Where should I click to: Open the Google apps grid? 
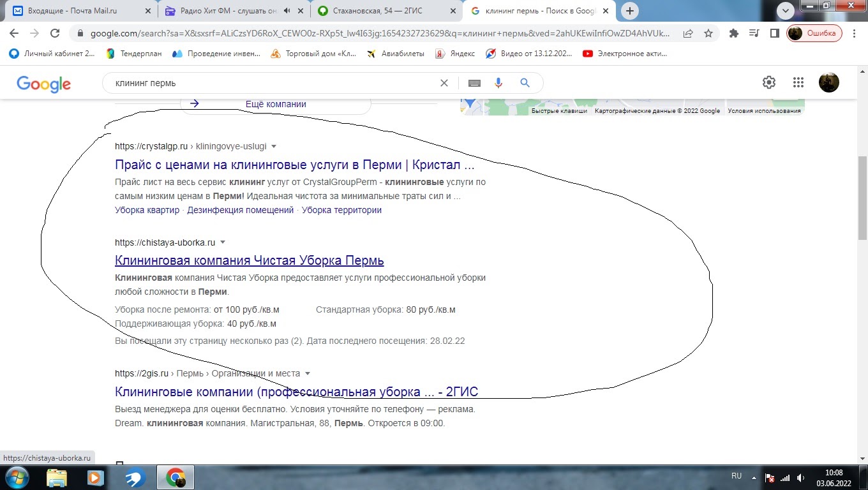click(x=798, y=82)
